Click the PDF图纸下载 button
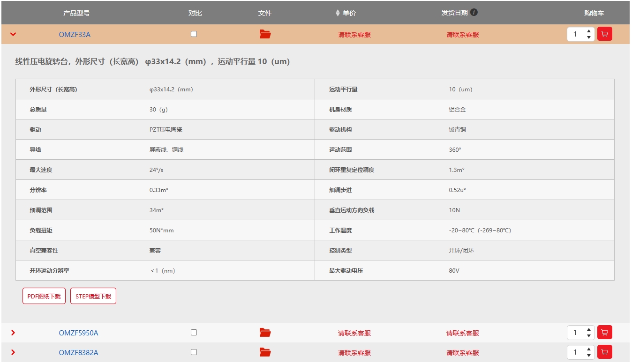The image size is (632, 364). pyautogui.click(x=44, y=296)
